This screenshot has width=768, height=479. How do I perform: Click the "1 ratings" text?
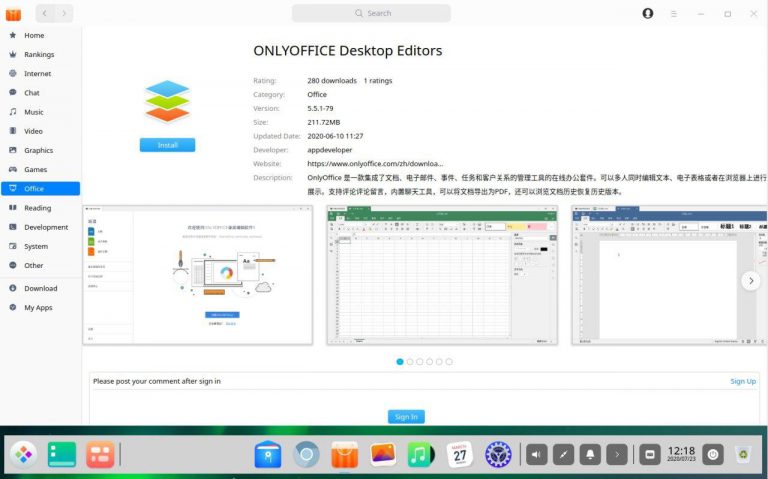click(378, 80)
